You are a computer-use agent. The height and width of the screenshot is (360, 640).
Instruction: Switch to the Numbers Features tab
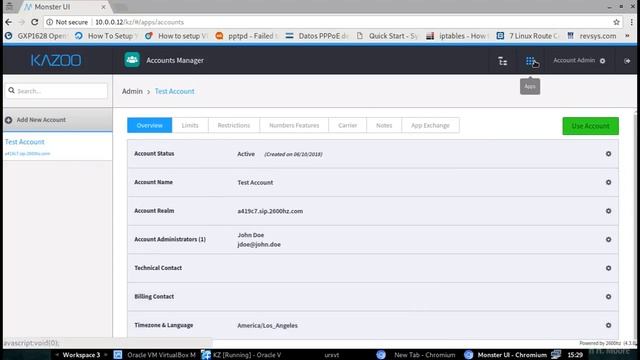point(294,125)
